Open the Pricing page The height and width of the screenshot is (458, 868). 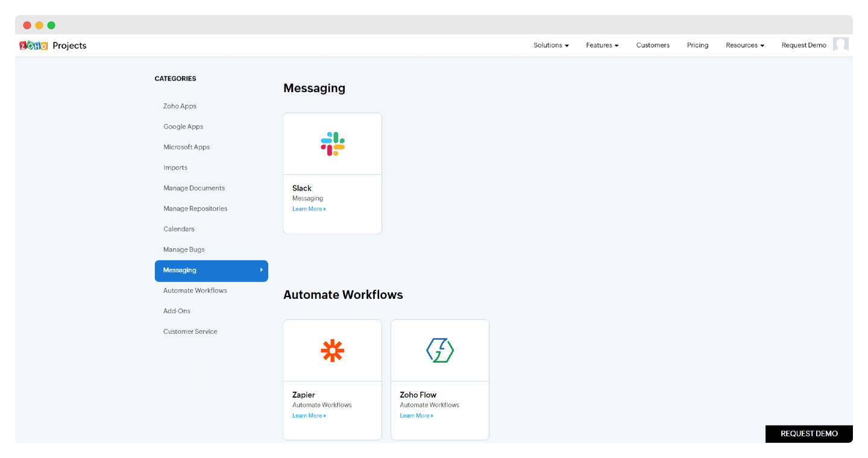(x=697, y=45)
